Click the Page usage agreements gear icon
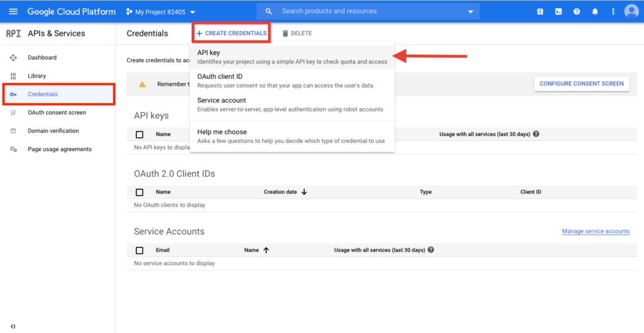644x333 pixels. (13, 149)
